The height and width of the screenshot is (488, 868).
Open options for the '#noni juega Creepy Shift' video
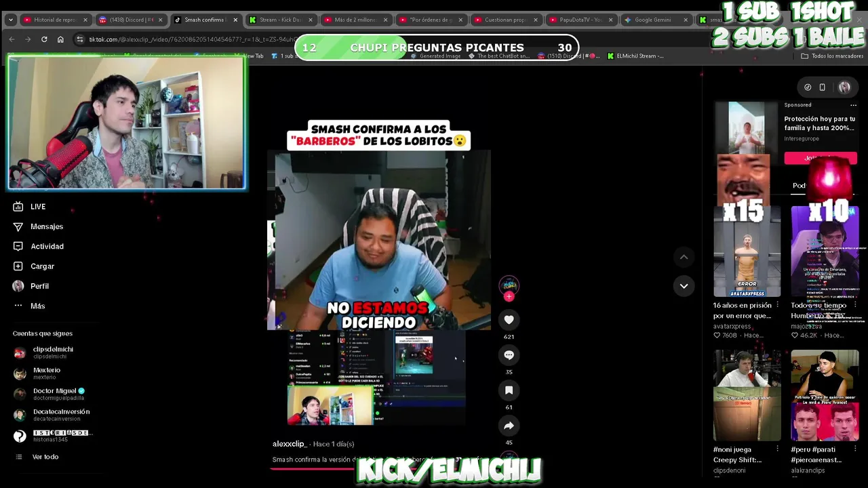pyautogui.click(x=777, y=449)
